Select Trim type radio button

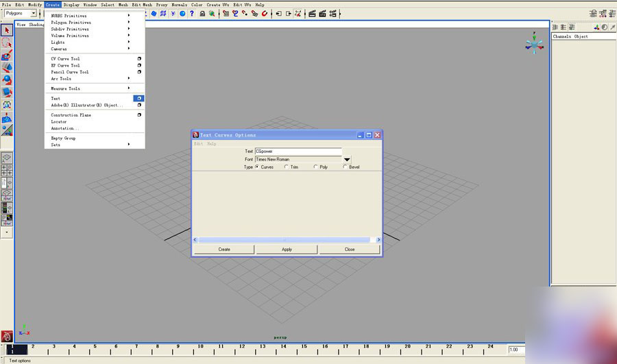pos(286,167)
